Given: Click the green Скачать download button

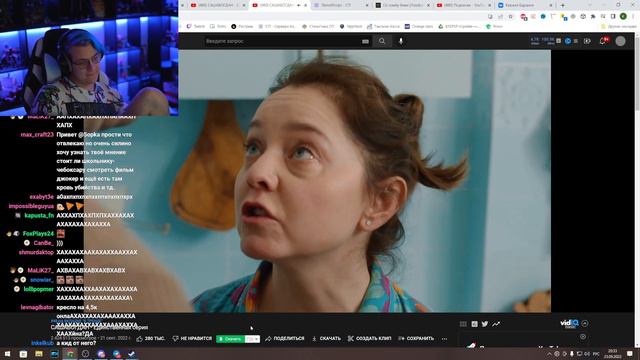Looking at the screenshot, I should click(x=230, y=339).
